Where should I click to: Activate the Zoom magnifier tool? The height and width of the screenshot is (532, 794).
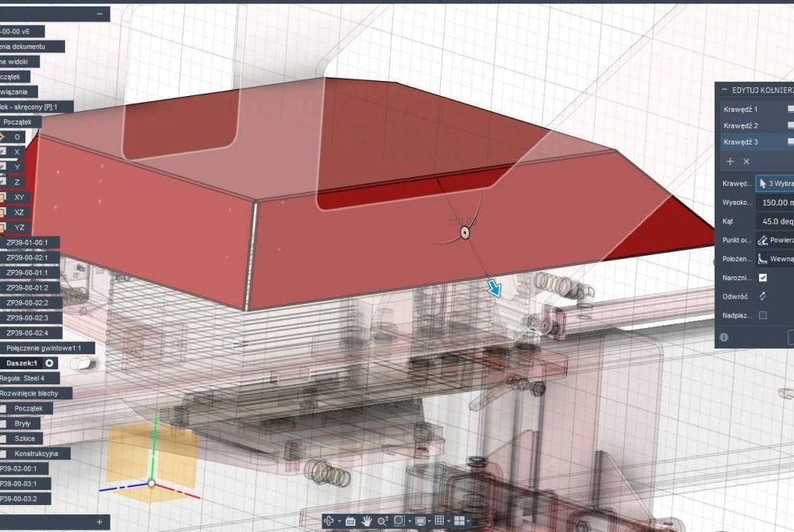coord(383,521)
